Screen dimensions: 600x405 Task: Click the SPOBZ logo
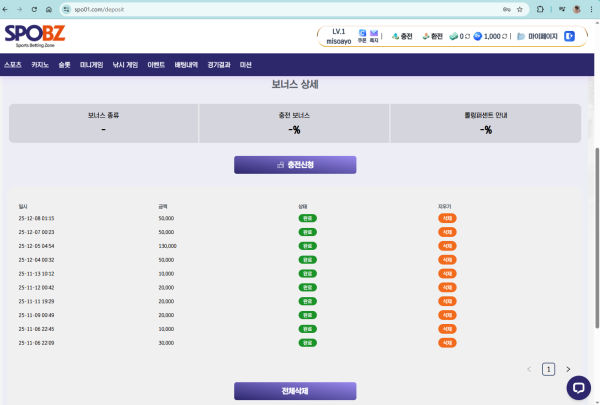click(29, 36)
